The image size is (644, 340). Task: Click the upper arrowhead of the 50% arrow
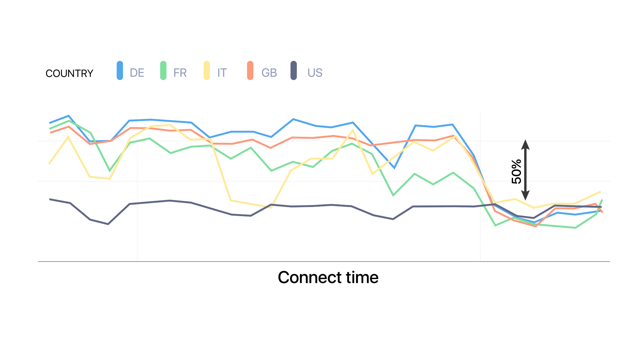pyautogui.click(x=525, y=144)
